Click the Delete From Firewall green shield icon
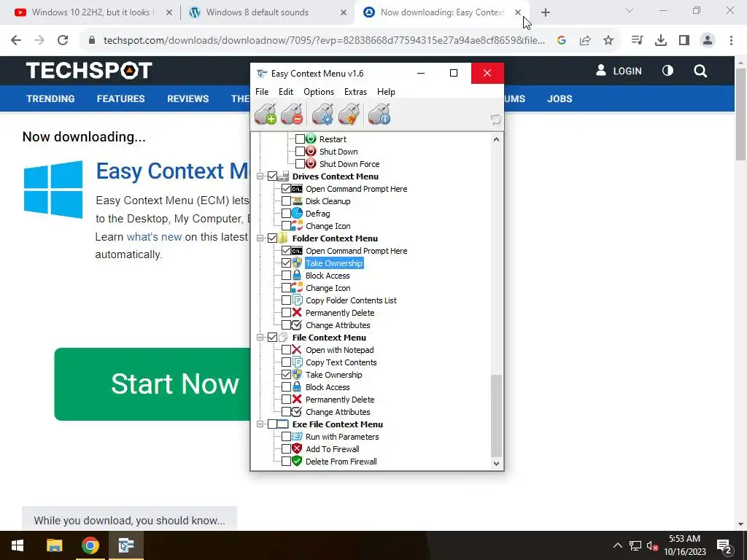The height and width of the screenshot is (560, 747). [x=298, y=461]
